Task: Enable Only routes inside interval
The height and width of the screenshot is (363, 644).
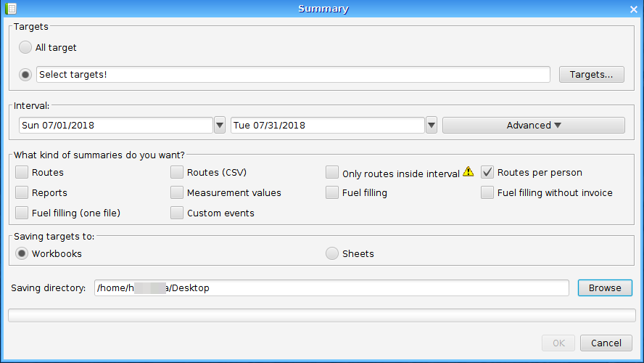Action: [x=332, y=173]
